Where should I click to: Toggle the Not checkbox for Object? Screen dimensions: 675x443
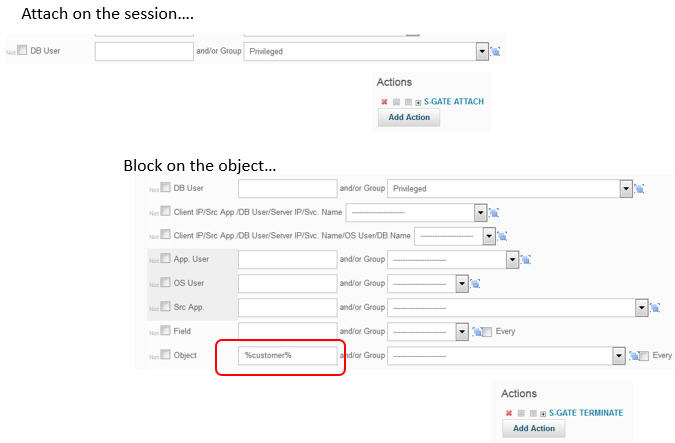165,355
